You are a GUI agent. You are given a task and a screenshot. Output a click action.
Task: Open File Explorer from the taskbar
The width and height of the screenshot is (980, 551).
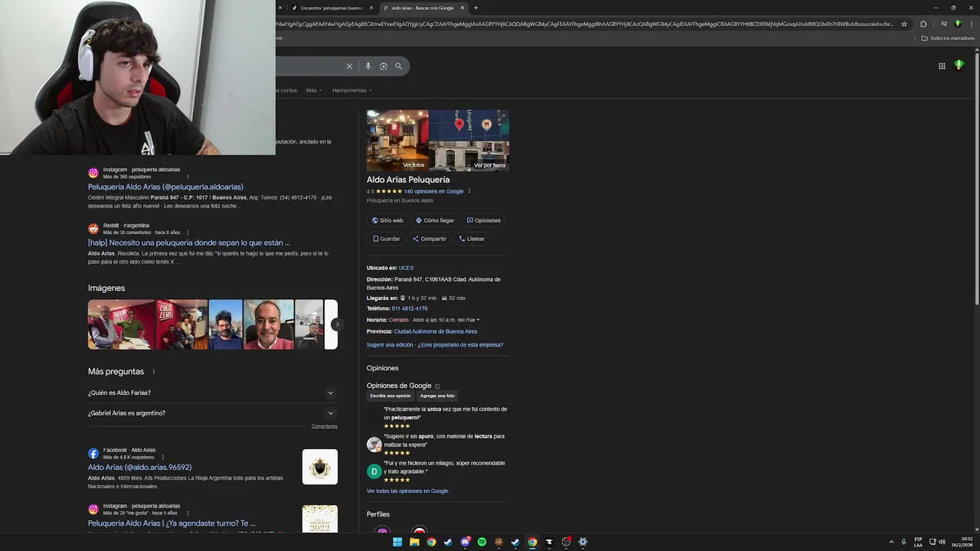point(414,542)
